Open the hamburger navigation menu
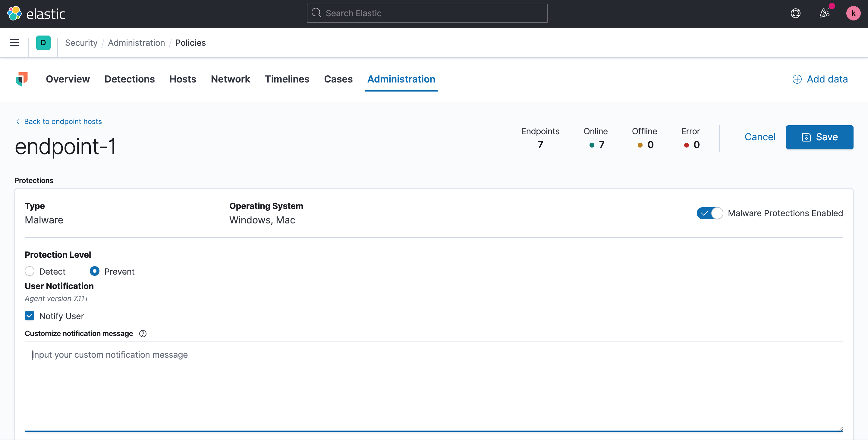This screenshot has width=868, height=442. [x=14, y=43]
